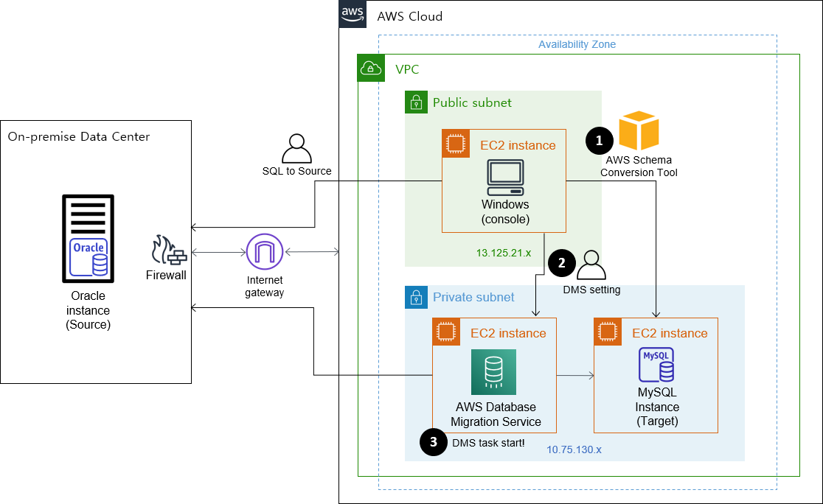Click the 'AWS Database Migration Service' caption

(496, 414)
